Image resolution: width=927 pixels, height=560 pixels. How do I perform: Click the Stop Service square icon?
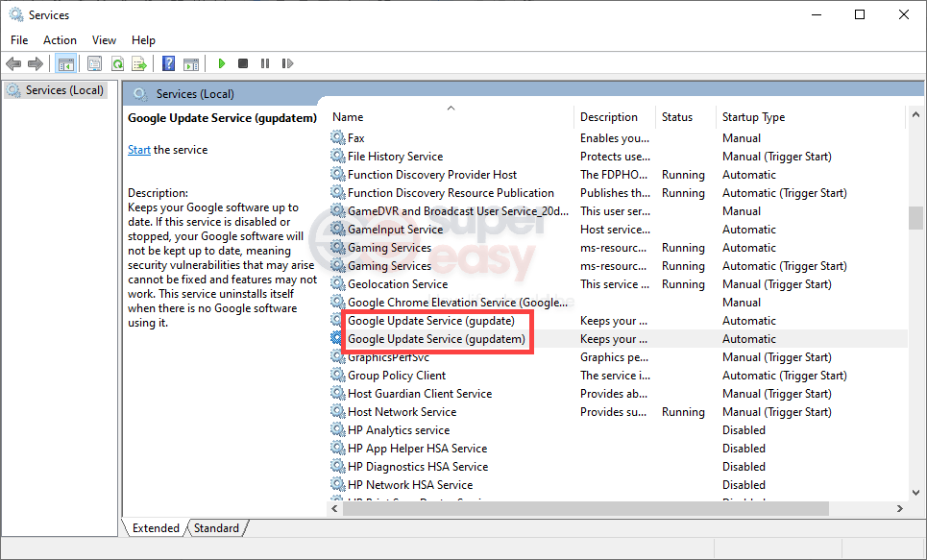242,63
